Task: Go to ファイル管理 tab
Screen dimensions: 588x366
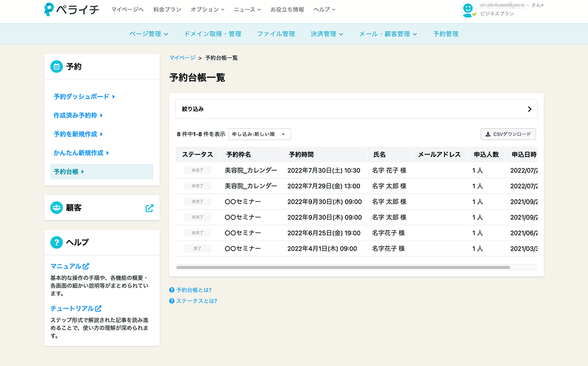Action: (276, 34)
